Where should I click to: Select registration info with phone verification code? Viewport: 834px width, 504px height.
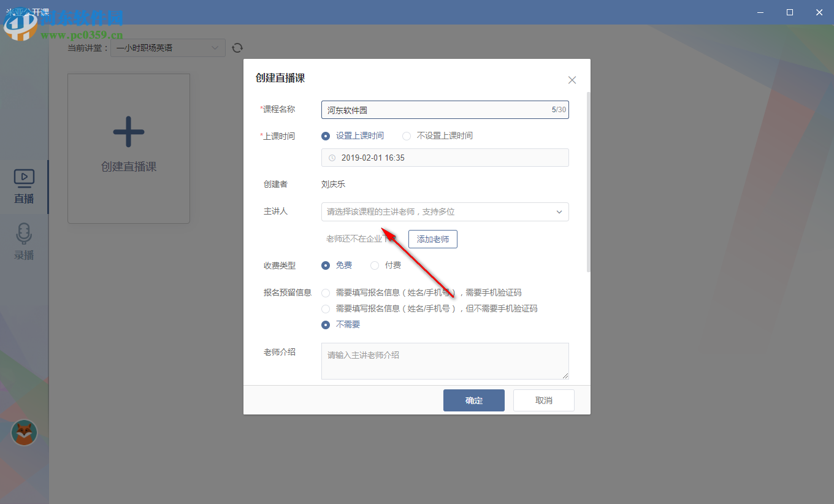click(325, 292)
